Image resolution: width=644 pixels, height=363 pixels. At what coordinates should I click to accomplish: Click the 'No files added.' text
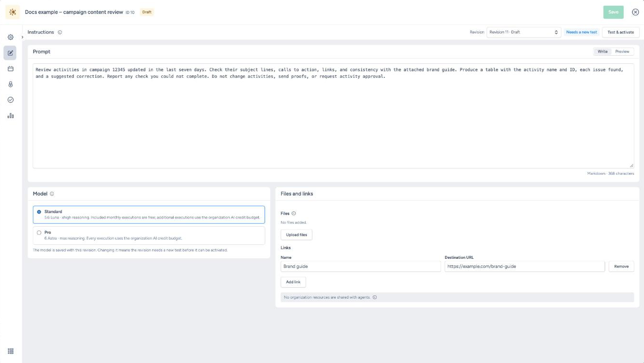tap(294, 222)
